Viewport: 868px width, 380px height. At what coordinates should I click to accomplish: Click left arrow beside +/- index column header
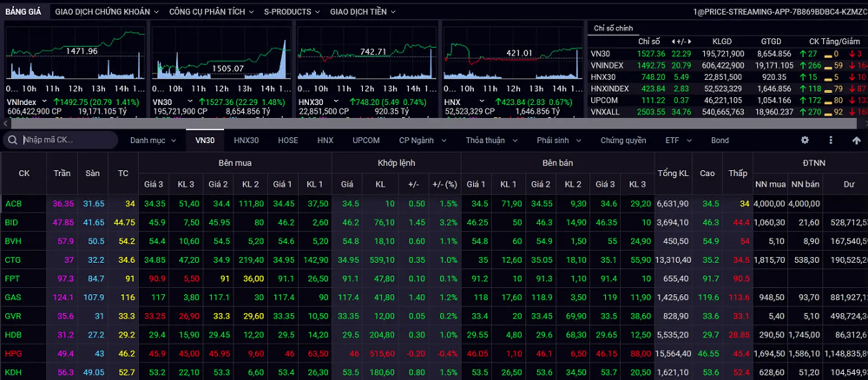pos(674,42)
